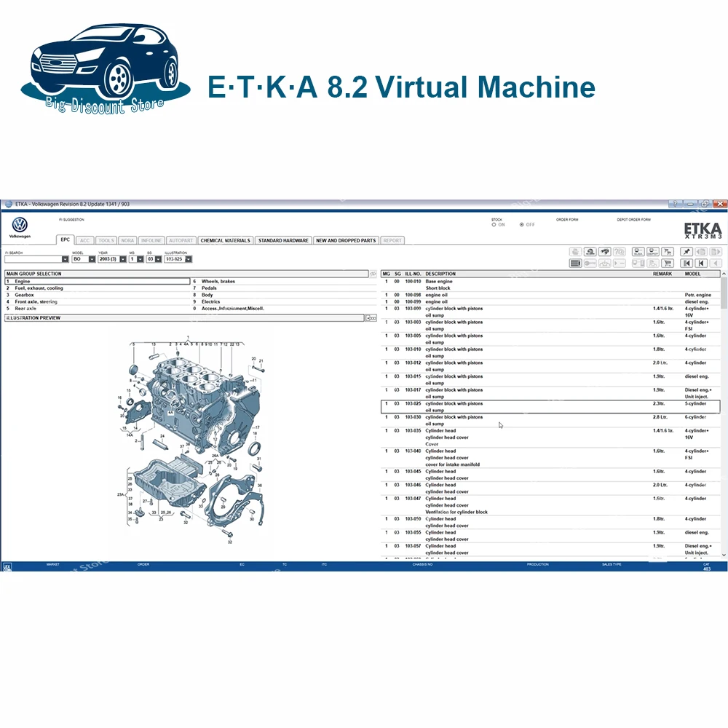Screen dimensions: 728x728
Task: Click the FI Search input field
Action: pyautogui.click(x=33, y=259)
